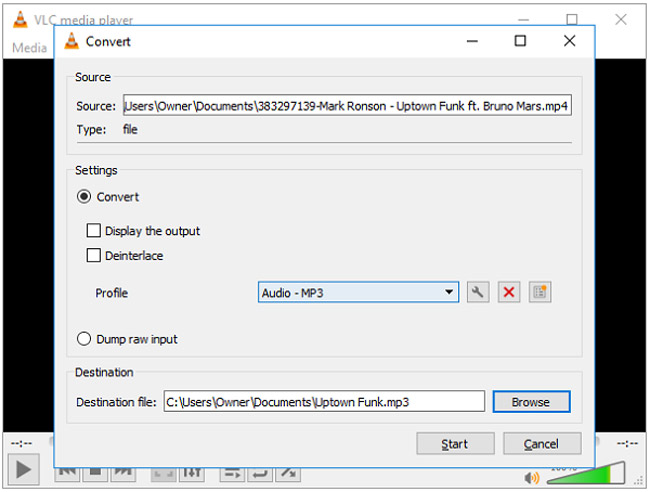This screenshot has height=492, width=650.
Task: Maximize the VLC media player window
Action: [572, 19]
